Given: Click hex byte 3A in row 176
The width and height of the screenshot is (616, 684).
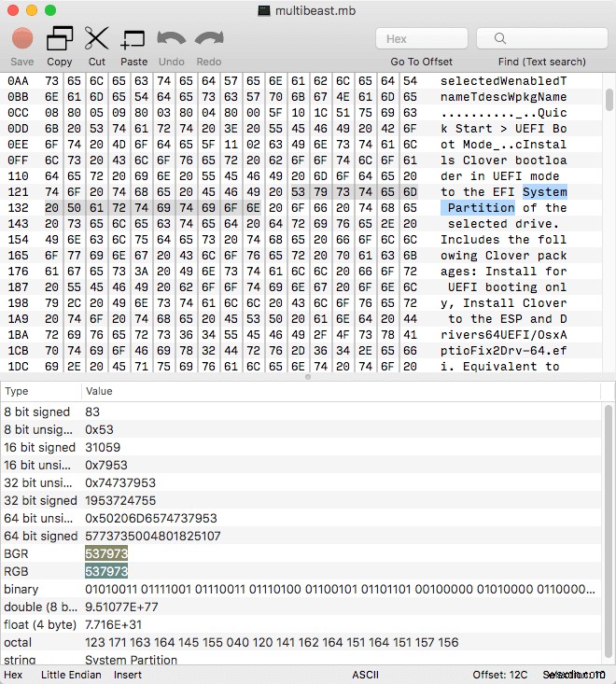Looking at the screenshot, I should tap(141, 272).
